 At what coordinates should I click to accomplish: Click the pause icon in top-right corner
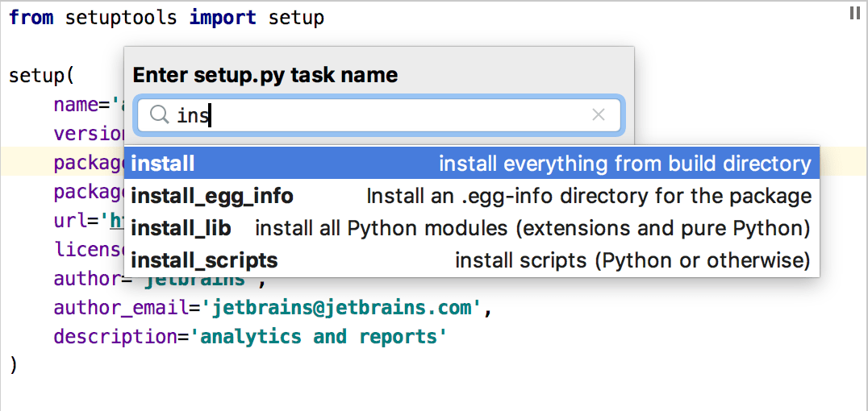855,13
